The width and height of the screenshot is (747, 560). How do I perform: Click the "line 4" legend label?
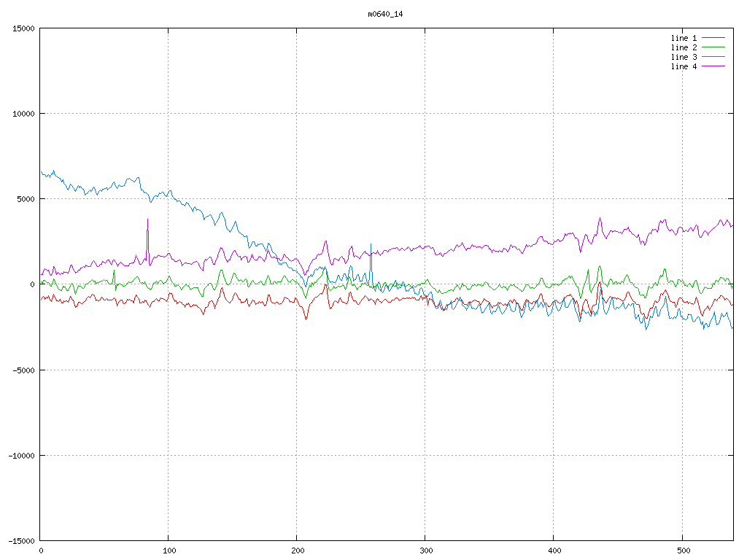click(x=684, y=66)
